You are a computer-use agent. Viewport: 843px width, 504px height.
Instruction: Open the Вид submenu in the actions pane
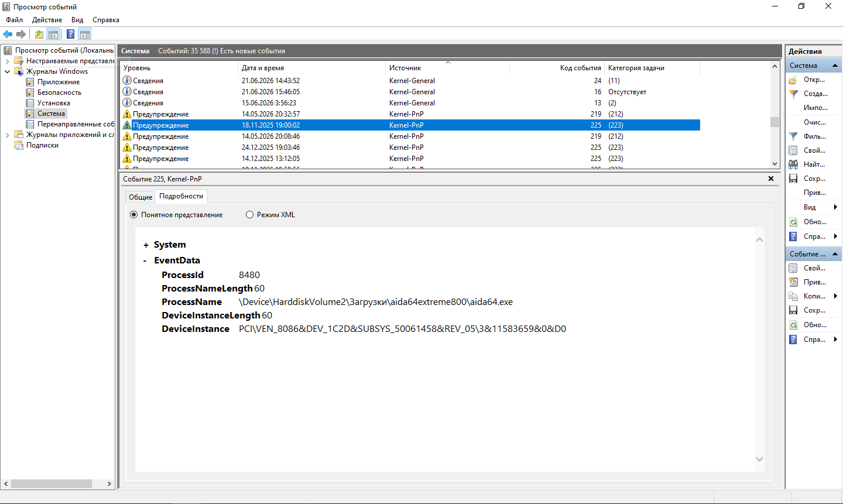click(x=814, y=207)
